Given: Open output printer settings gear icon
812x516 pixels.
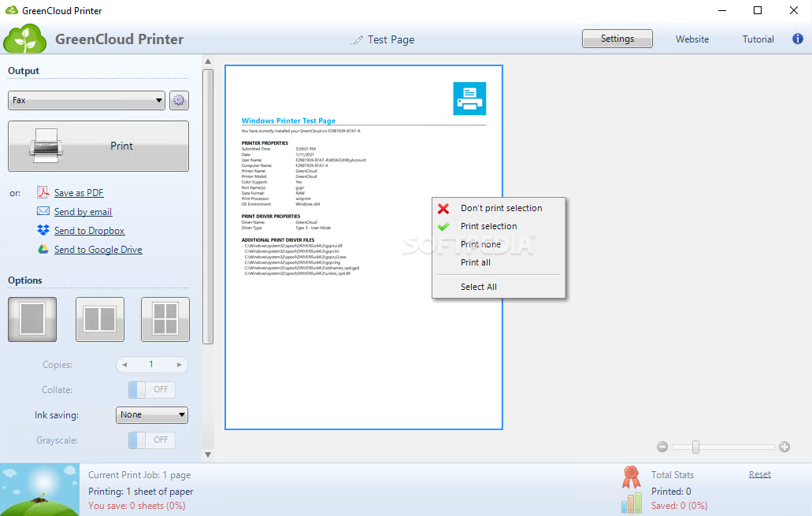Looking at the screenshot, I should click(x=179, y=101).
